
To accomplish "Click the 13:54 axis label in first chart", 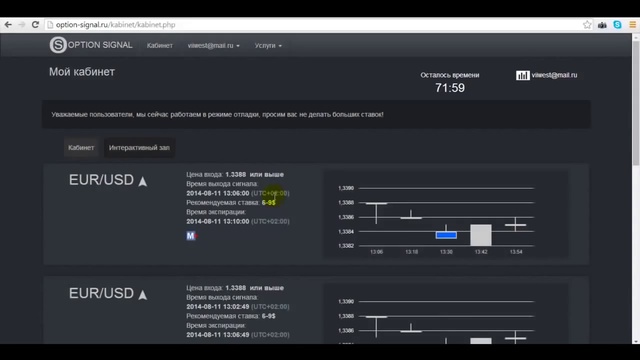I will (x=516, y=252).
